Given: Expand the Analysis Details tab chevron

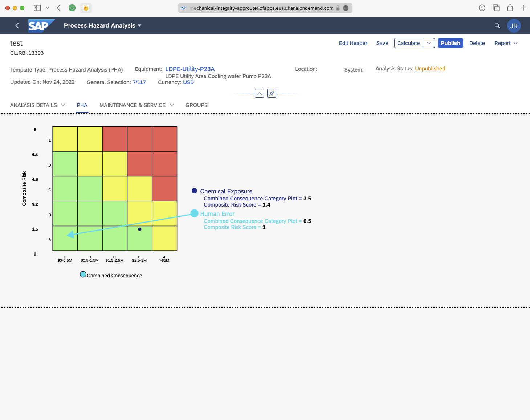Looking at the screenshot, I should click(x=63, y=105).
